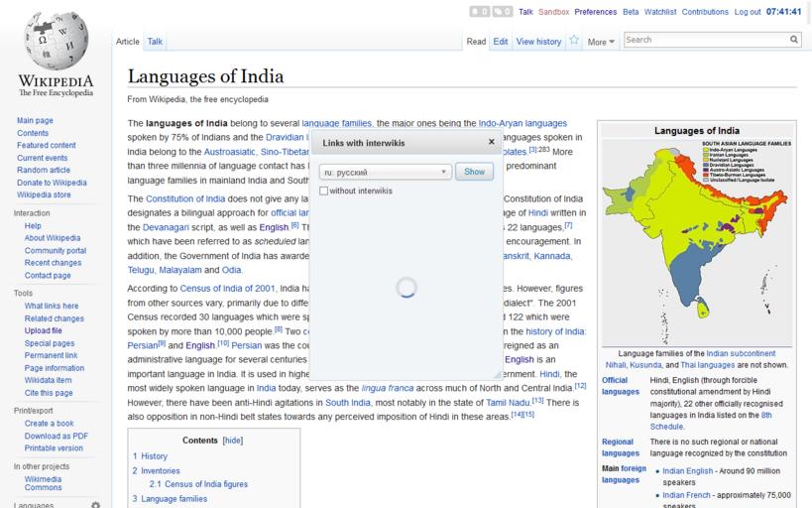The width and height of the screenshot is (812, 508).
Task: Open the Edit tab
Action: point(501,42)
